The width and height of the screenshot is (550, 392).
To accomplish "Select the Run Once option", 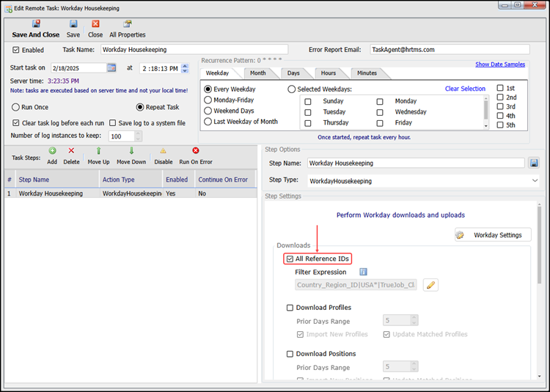I will [x=15, y=107].
